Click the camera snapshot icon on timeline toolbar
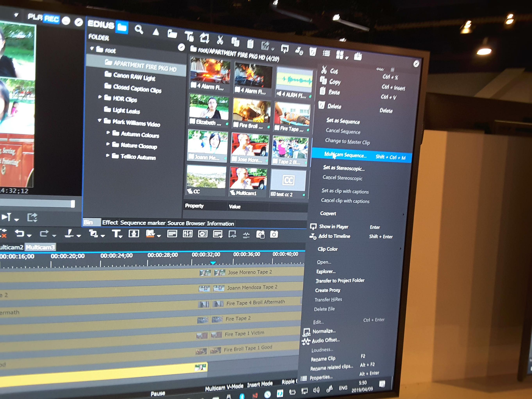532x399 pixels. point(274,234)
